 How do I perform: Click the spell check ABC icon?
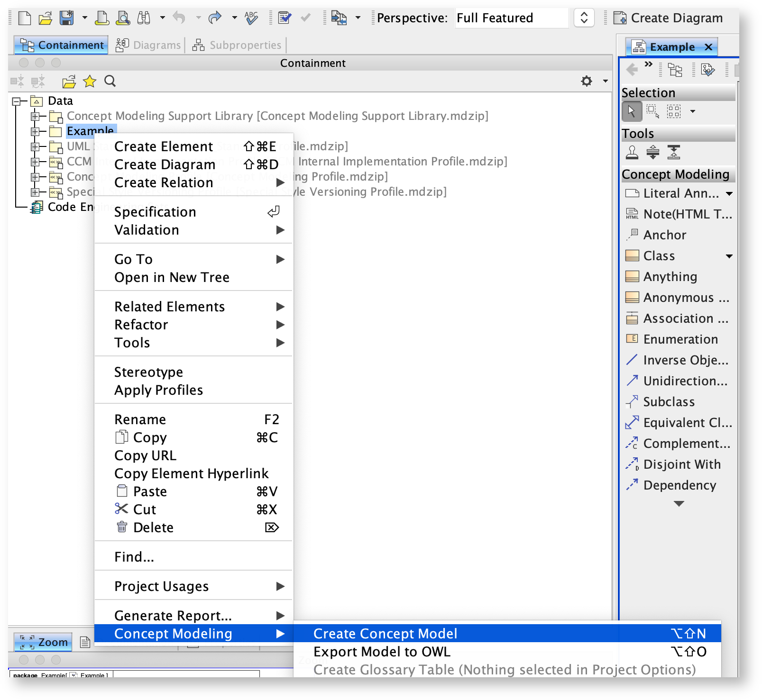click(251, 18)
